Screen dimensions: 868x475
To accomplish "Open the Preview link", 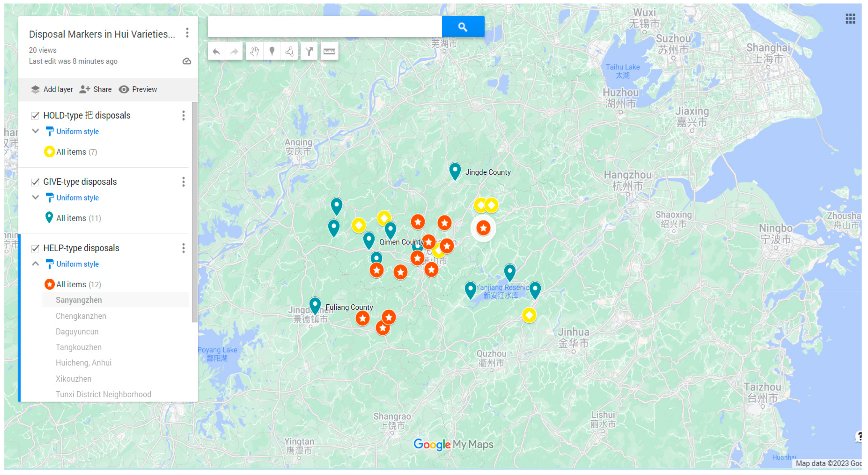I will click(x=138, y=90).
